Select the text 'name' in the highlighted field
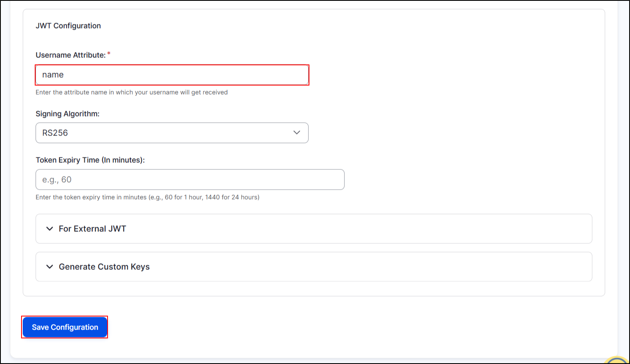This screenshot has width=630, height=364. tap(53, 75)
